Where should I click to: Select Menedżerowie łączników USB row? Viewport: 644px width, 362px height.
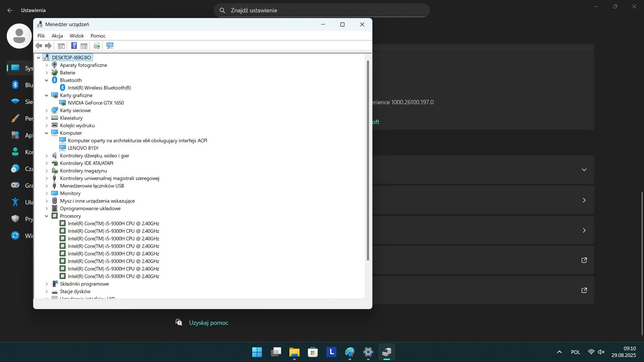click(92, 186)
